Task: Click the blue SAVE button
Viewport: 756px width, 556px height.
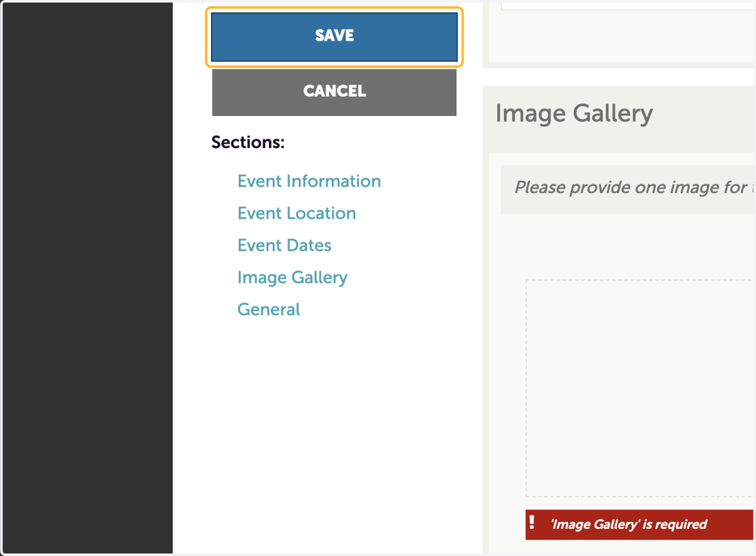Action: coord(334,37)
